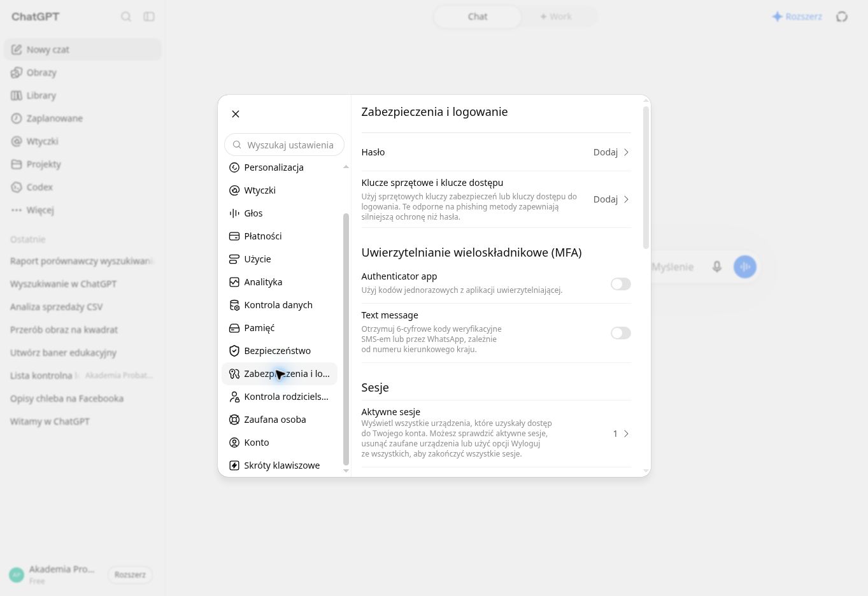
Task: Open Zaplanowane in the left sidebar
Action: pyautogui.click(x=83, y=118)
